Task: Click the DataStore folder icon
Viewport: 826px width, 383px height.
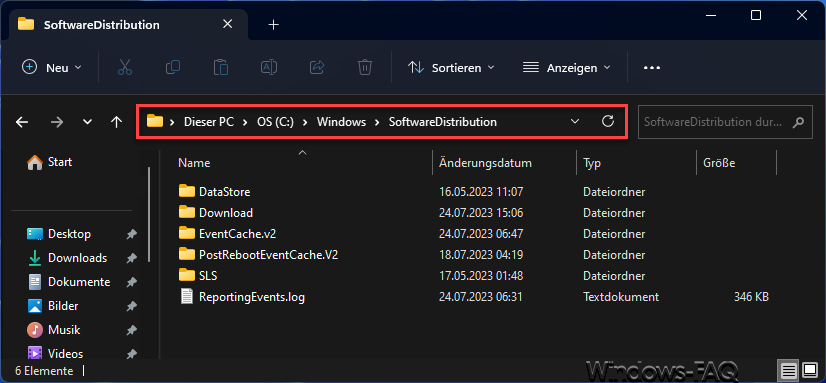Action: coord(186,191)
